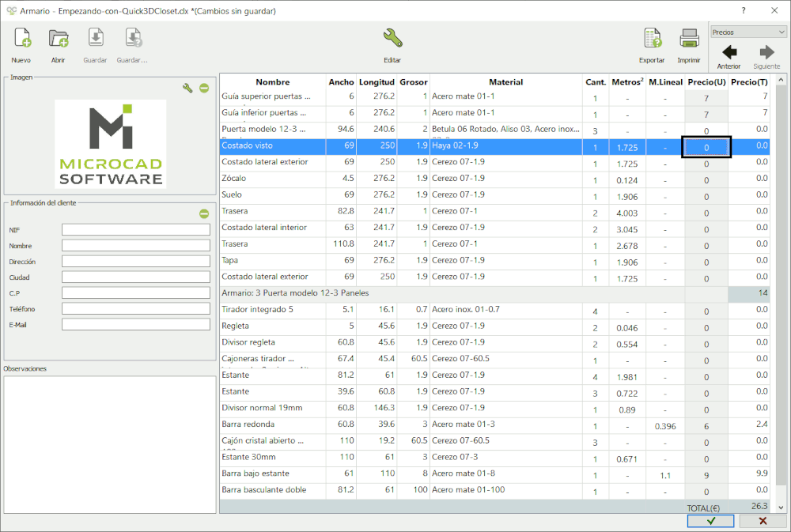Image resolution: width=791 pixels, height=532 pixels.
Task: Click the Nombre client input field
Action: tap(136, 246)
